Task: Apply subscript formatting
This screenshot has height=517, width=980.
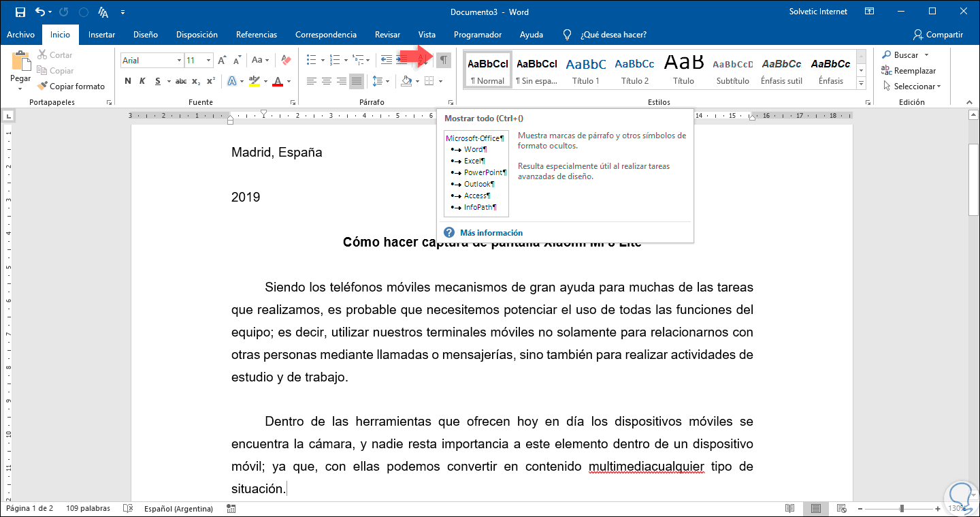Action: coord(196,82)
